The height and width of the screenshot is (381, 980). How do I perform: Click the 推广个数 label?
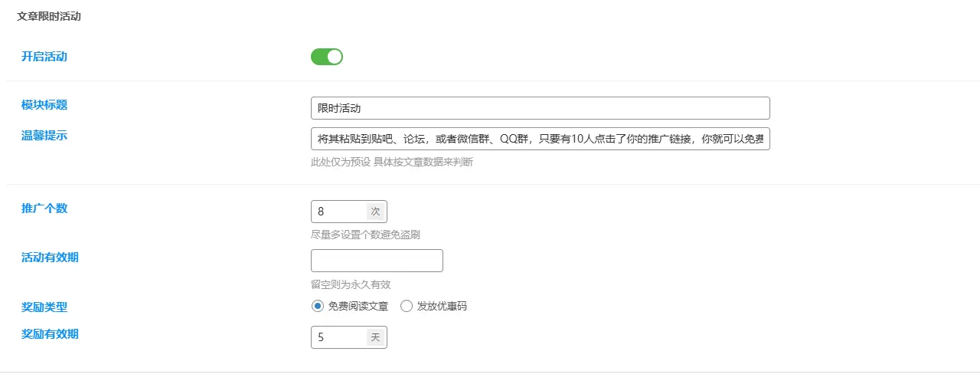(x=44, y=209)
